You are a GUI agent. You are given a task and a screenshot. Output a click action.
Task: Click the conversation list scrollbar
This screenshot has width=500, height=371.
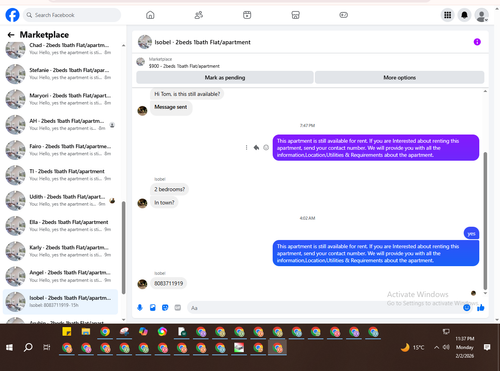[x=123, y=247]
